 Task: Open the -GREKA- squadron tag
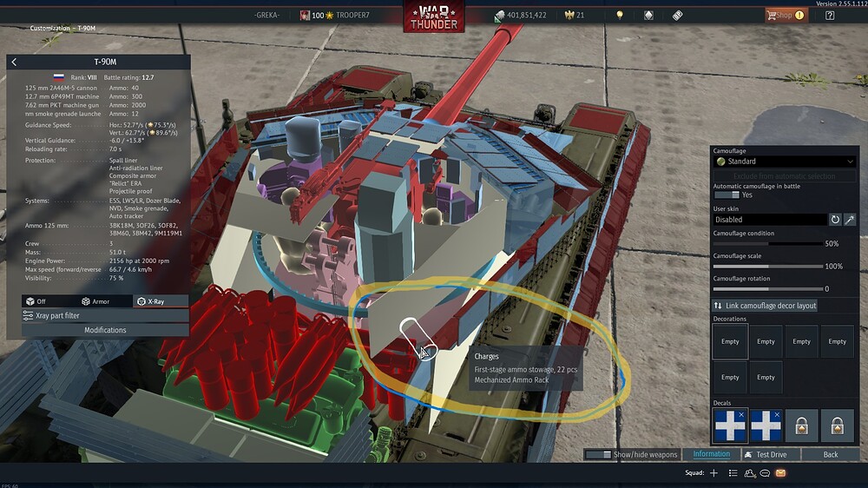[x=266, y=16]
